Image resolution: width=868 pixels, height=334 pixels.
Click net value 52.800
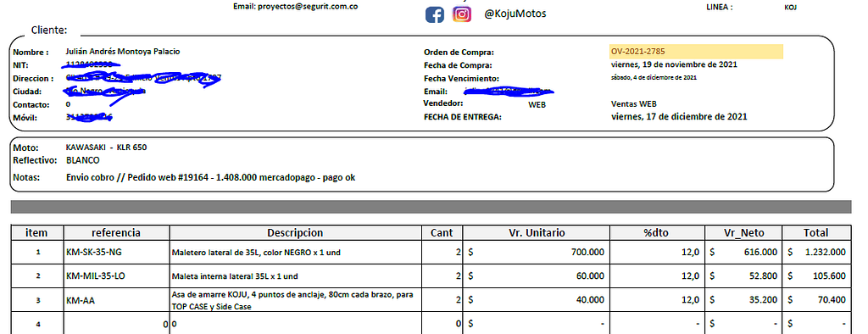pyautogui.click(x=763, y=276)
